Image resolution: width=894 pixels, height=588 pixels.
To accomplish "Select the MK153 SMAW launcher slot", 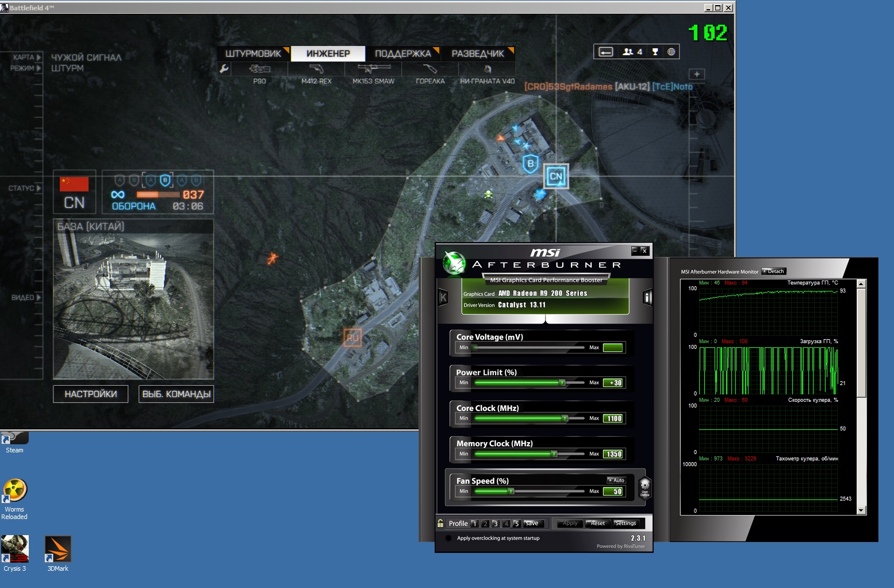I will [374, 74].
